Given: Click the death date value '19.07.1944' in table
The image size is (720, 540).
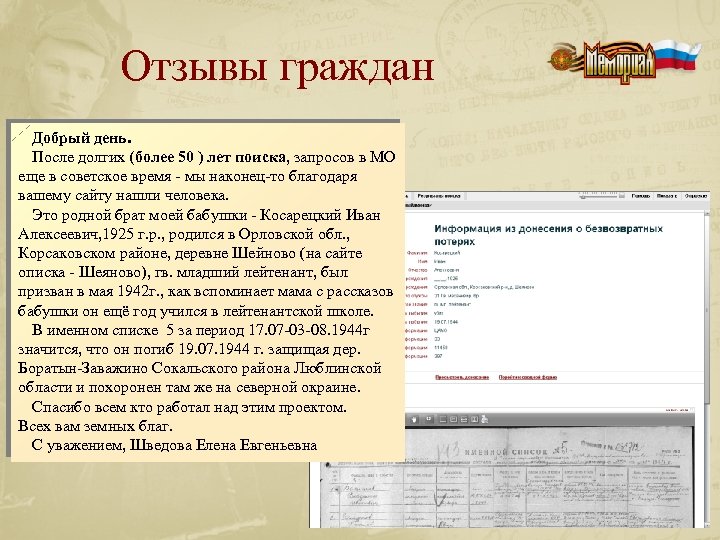Looking at the screenshot, I should click(446, 322).
